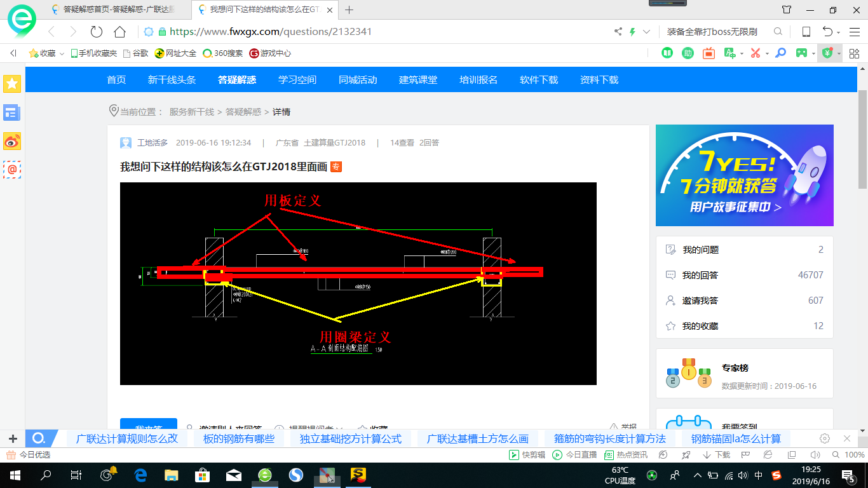Open 手机收藏夹 bookmark
Viewport: 868px width, 488px height.
coord(94,53)
